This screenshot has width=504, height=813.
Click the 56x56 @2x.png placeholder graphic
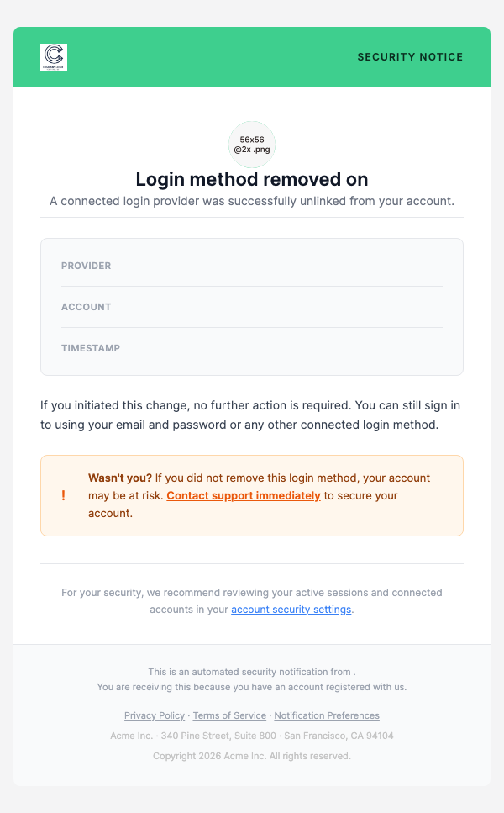click(x=251, y=145)
